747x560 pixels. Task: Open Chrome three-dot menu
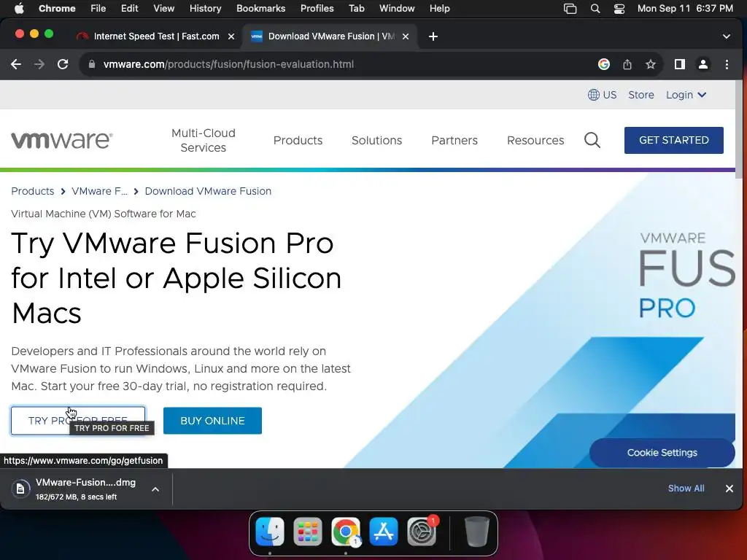(727, 64)
